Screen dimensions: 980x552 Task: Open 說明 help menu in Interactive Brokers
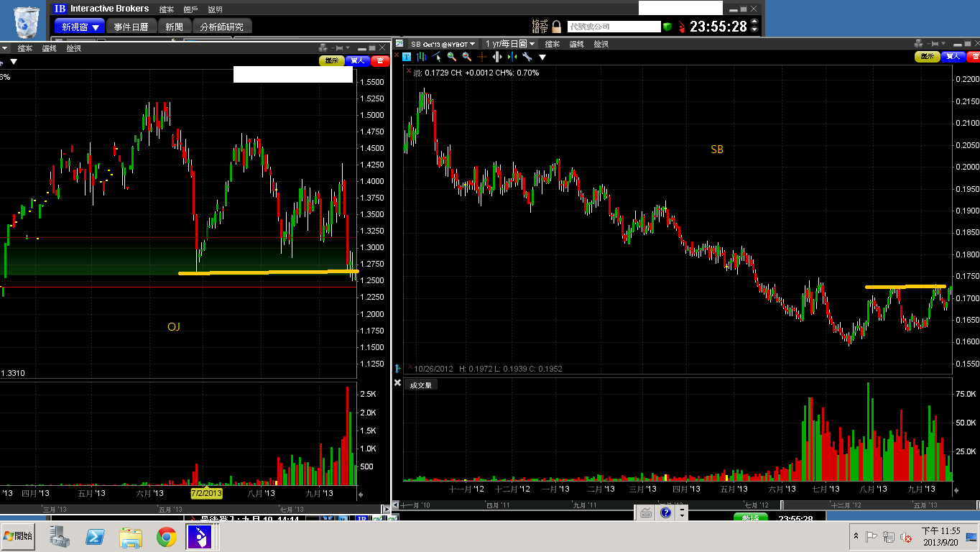tap(215, 9)
